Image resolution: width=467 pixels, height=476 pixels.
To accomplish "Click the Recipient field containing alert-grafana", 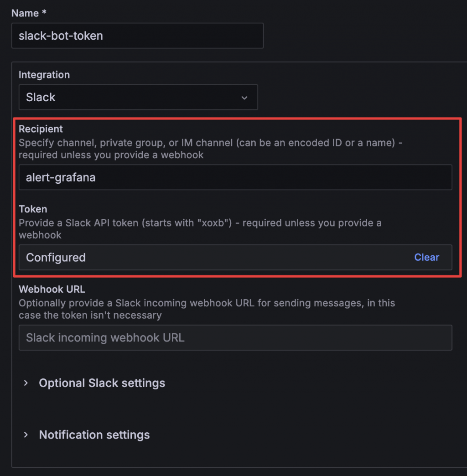I will 235,177.
